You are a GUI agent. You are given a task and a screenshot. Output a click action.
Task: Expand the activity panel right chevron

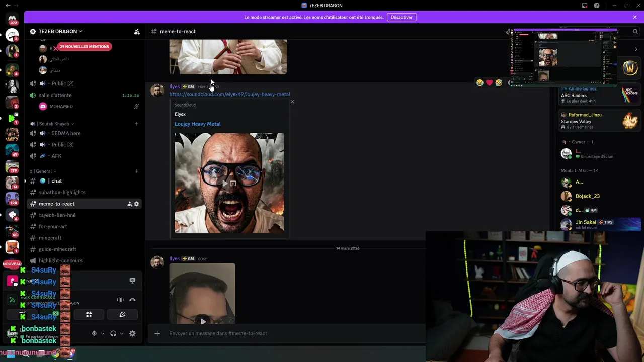click(636, 49)
